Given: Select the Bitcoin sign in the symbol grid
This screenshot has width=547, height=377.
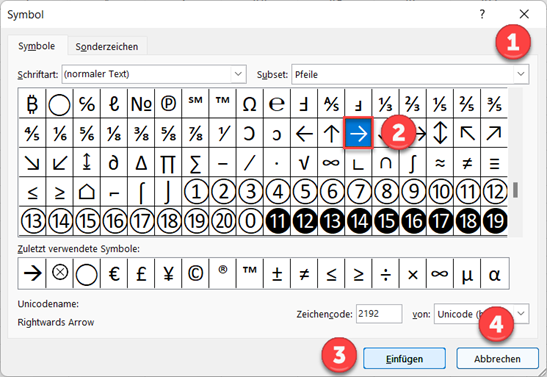Looking at the screenshot, I should pos(32,104).
